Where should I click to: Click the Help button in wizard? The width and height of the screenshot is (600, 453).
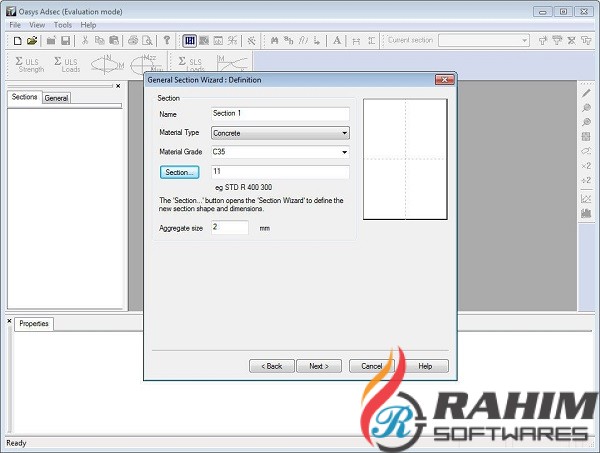click(425, 366)
